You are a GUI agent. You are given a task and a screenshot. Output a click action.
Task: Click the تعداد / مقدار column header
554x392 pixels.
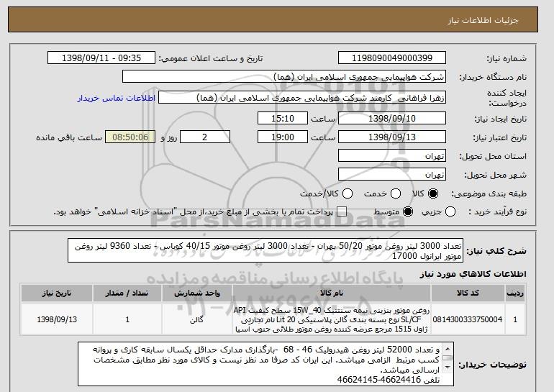coord(127,293)
